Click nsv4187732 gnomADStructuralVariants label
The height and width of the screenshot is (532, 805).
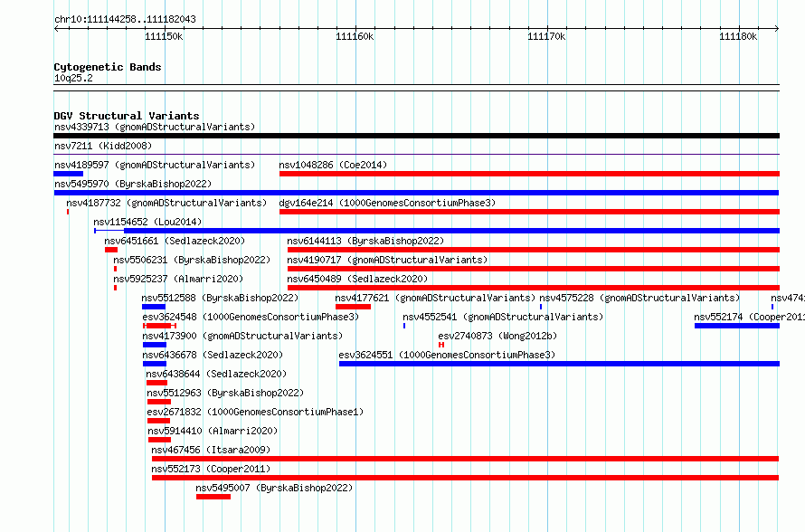tap(166, 203)
